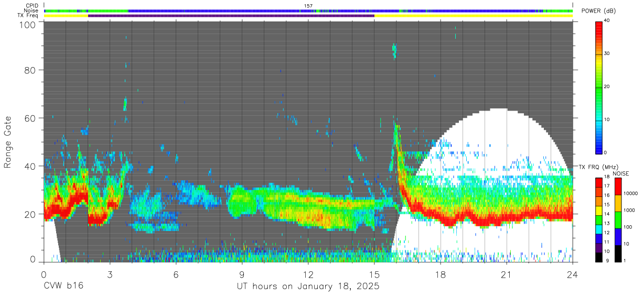Viewport: 644px width, 297px height.
Task: Click UT hour tick 15 on time axis
Action: point(374,273)
